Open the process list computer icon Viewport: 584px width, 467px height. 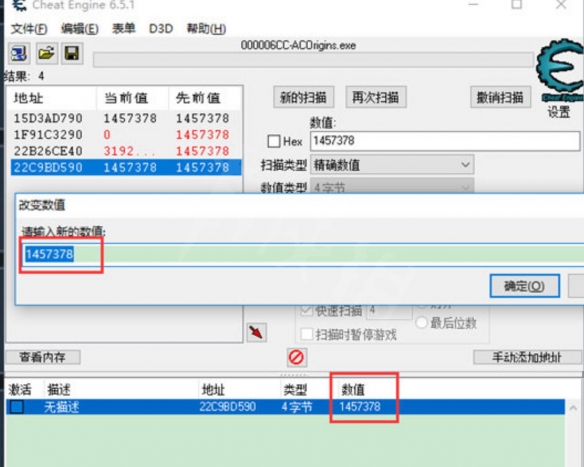pos(19,53)
